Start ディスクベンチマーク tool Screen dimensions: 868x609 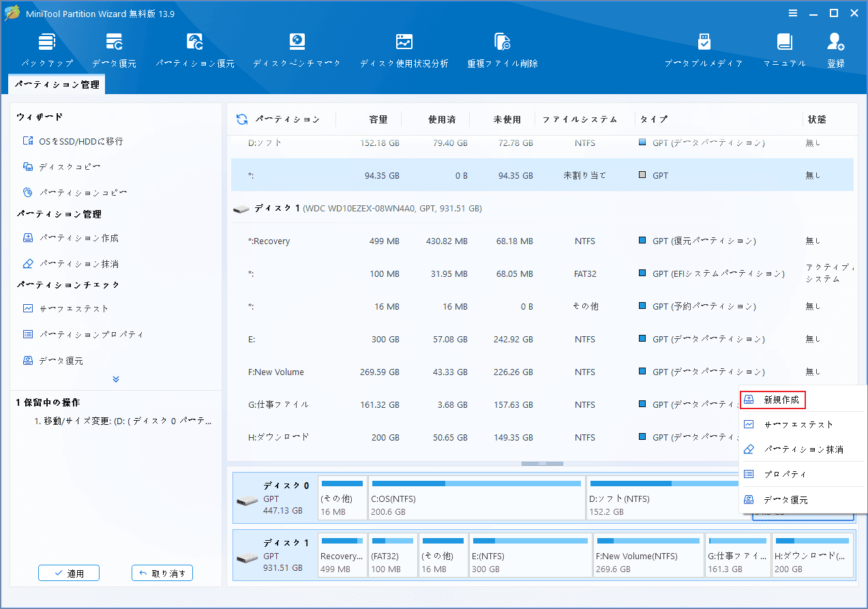(297, 50)
